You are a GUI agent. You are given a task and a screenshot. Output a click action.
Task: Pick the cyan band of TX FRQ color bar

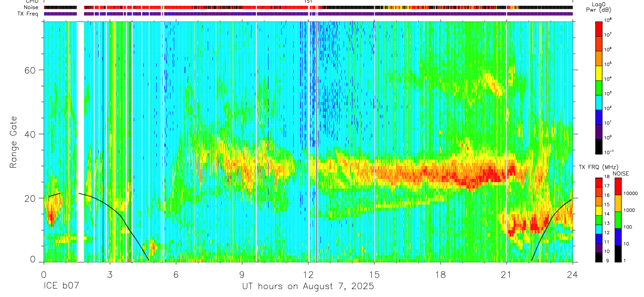(x=598, y=229)
